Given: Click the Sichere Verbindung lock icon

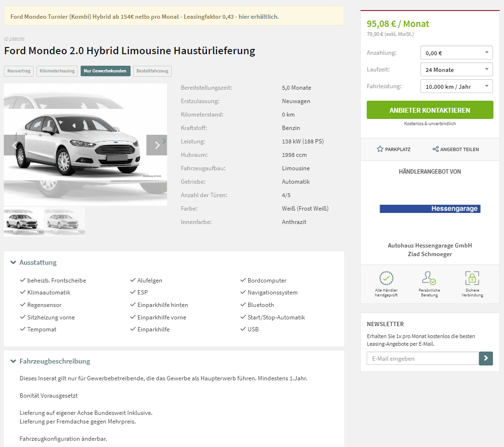Looking at the screenshot, I should coord(472,278).
